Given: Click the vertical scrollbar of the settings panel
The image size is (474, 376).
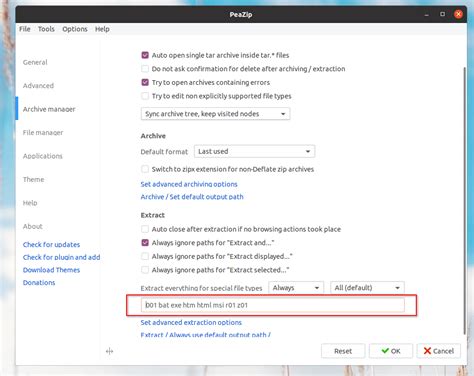Looking at the screenshot, I should point(464,201).
